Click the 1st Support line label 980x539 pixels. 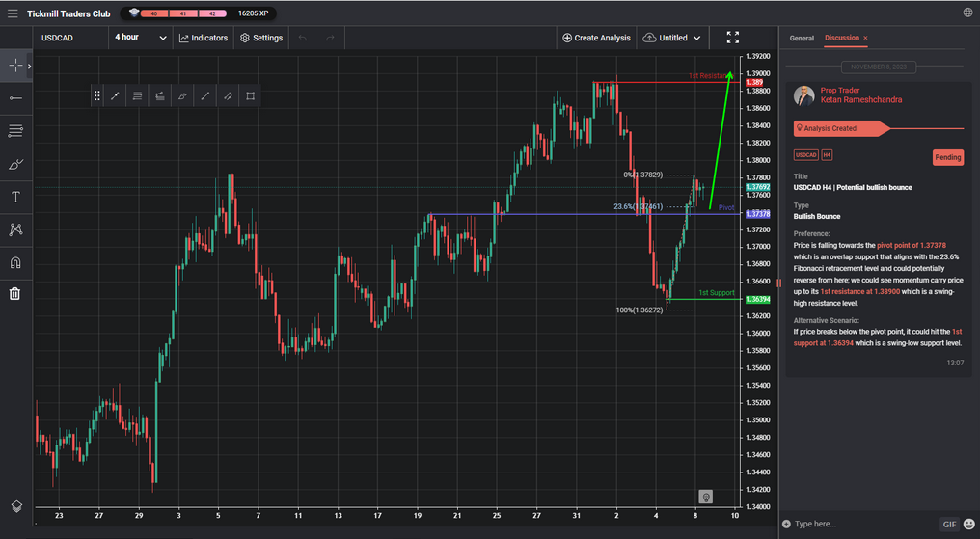[x=717, y=293]
